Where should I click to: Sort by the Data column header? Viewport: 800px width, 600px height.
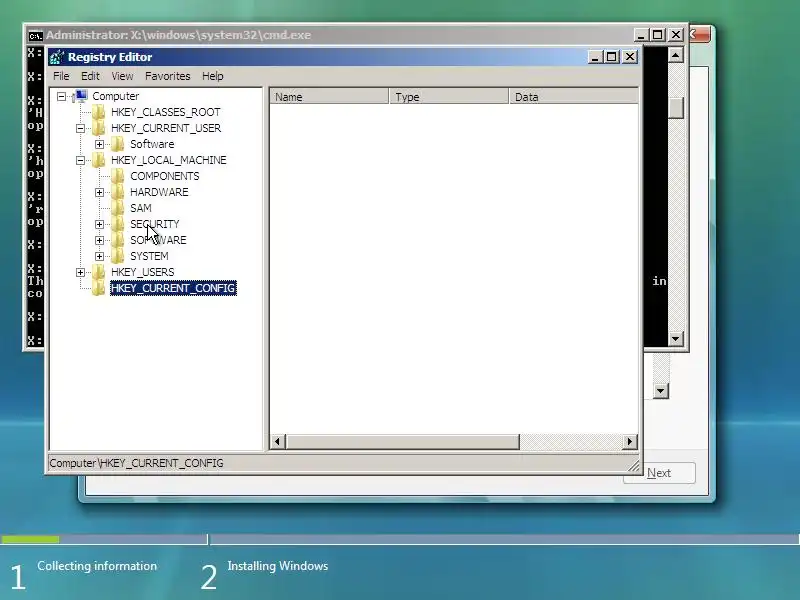(x=573, y=96)
